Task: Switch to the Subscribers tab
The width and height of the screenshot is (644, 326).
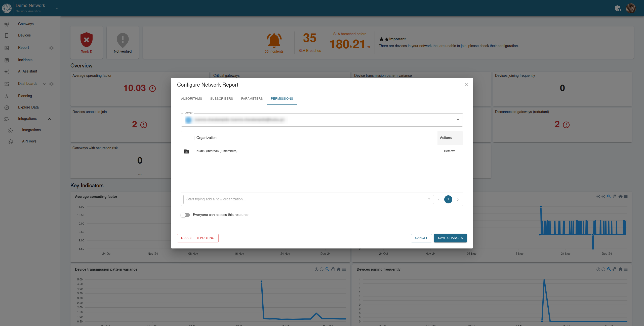Action: 221,99
